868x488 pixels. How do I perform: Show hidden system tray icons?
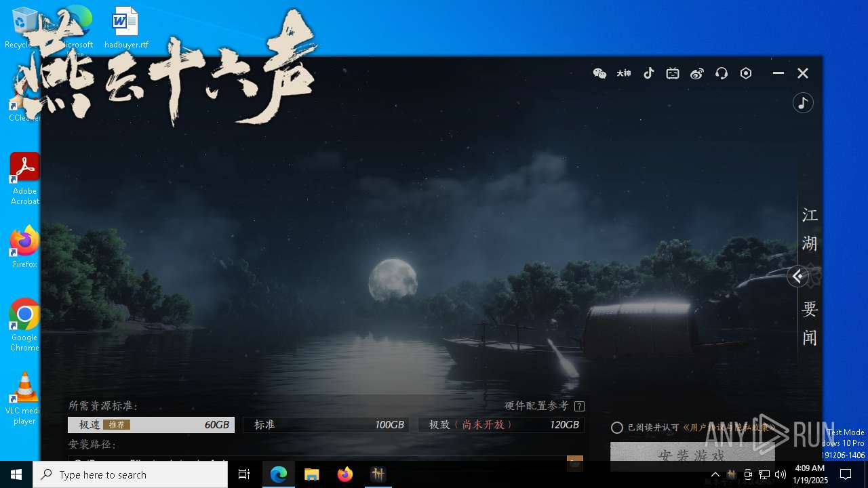715,474
